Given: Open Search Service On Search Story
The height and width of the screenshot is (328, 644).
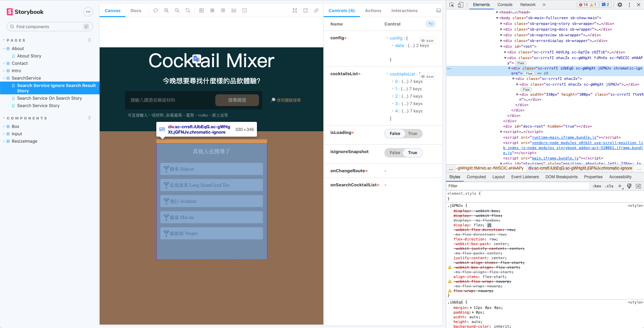Looking at the screenshot, I should tap(50, 98).
